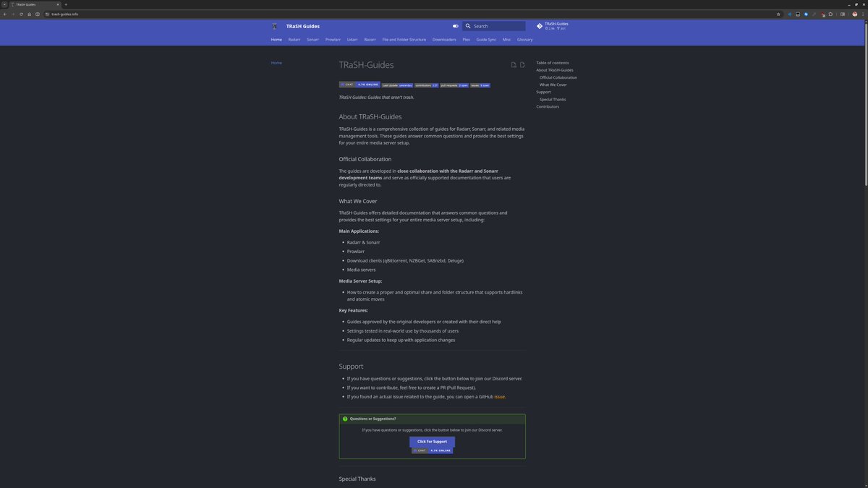This screenshot has height=488, width=868.
Task: Jump to Official Collaboration in table of contents
Action: tap(558, 77)
